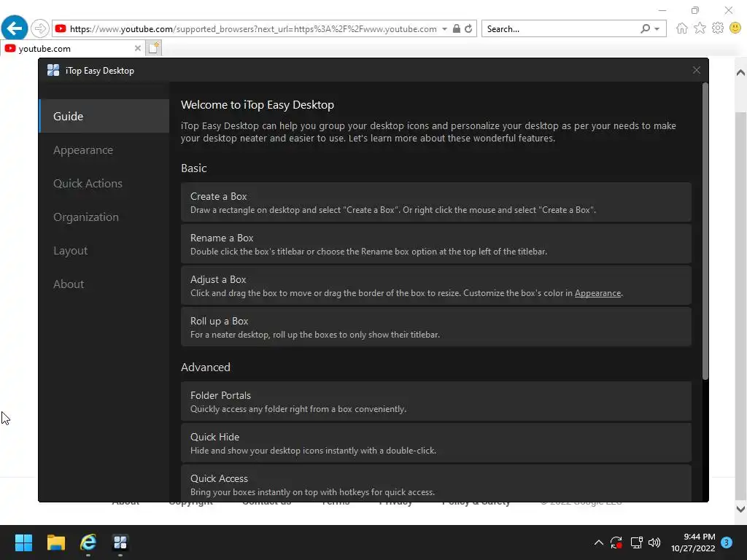Click the browser page scroll down arrow

pyautogui.click(x=740, y=508)
